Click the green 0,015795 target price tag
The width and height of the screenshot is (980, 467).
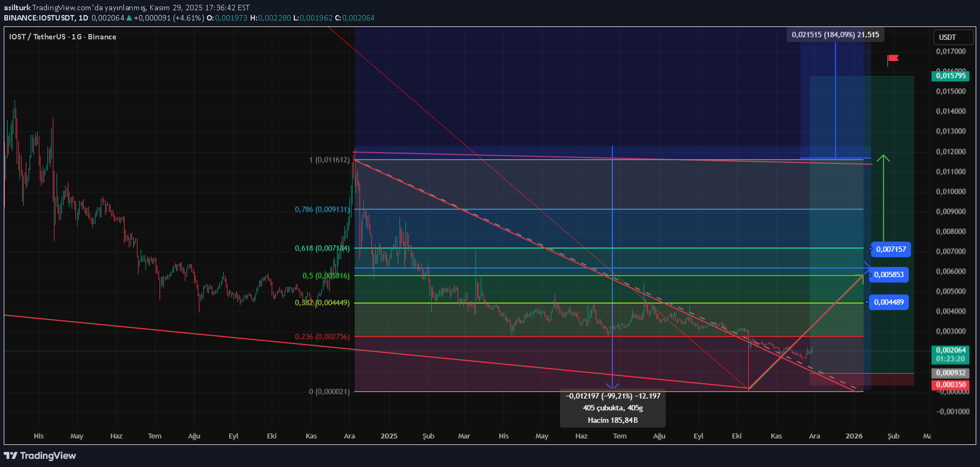pos(950,76)
